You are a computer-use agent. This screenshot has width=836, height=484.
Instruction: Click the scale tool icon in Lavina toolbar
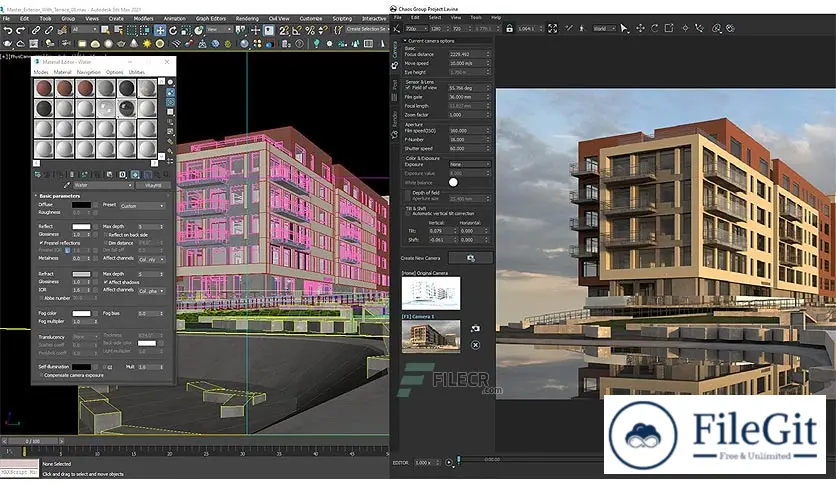pos(669,28)
